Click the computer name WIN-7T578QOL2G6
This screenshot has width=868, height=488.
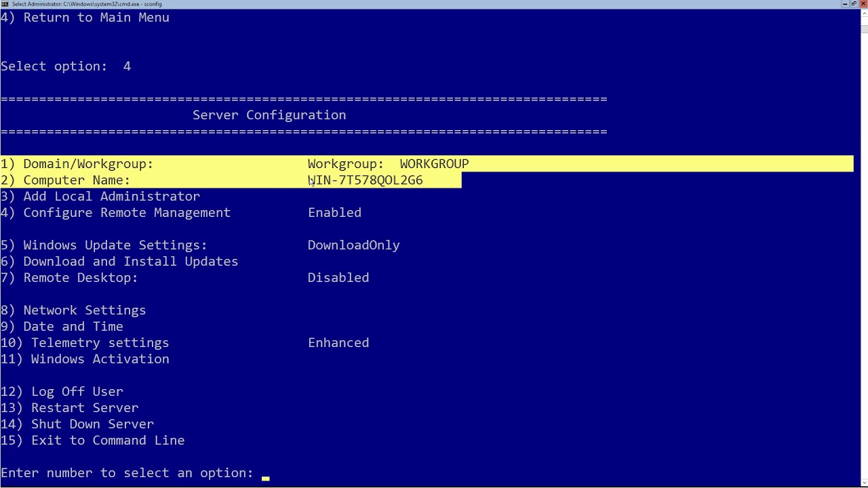click(x=365, y=180)
